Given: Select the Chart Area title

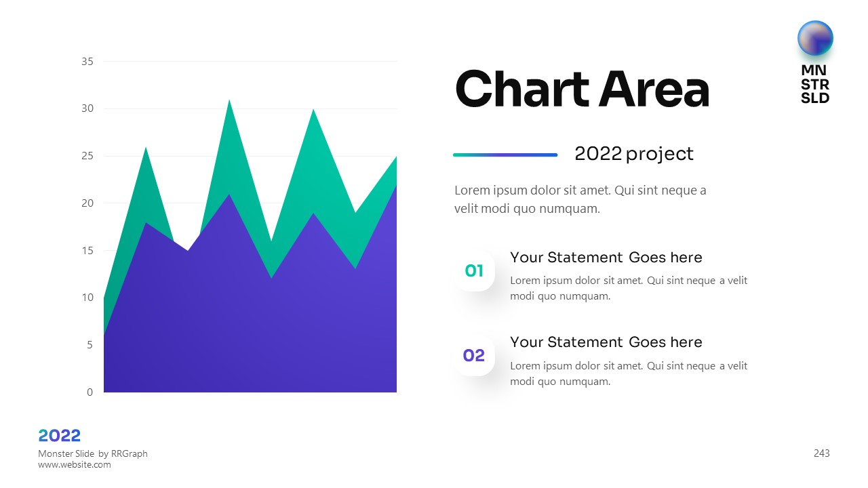Looking at the screenshot, I should (x=582, y=89).
